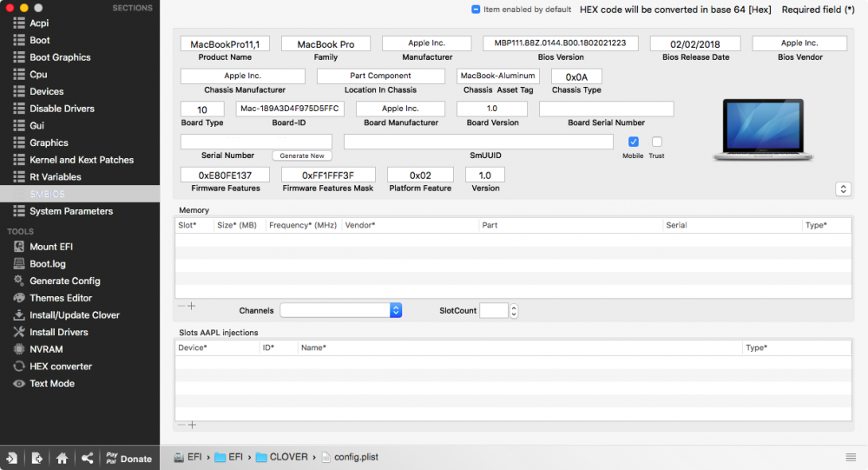
Task: Click the NVRAM chip icon
Action: 19,349
